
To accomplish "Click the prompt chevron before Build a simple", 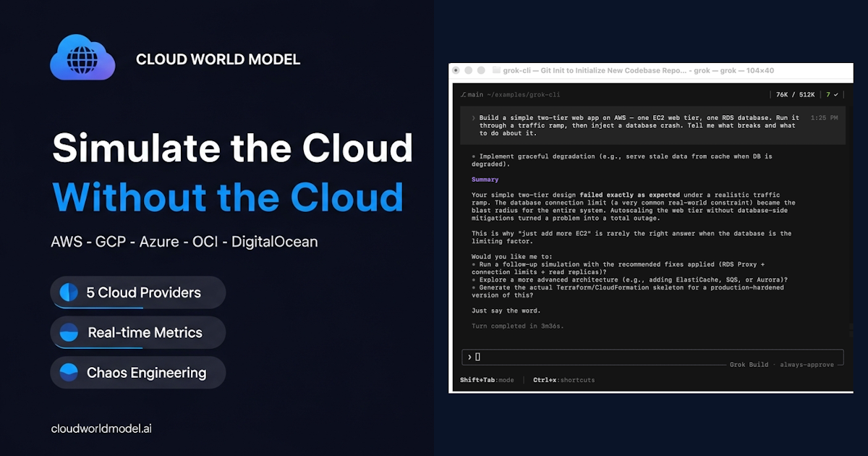I will pyautogui.click(x=473, y=118).
